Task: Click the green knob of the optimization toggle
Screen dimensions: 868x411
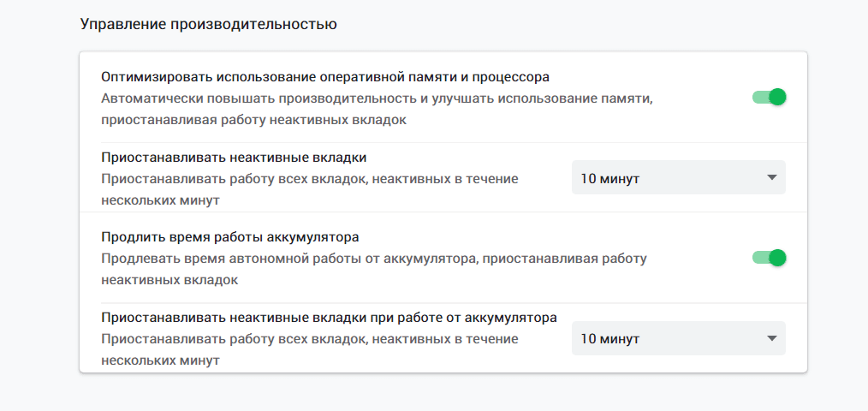Action: (x=777, y=97)
